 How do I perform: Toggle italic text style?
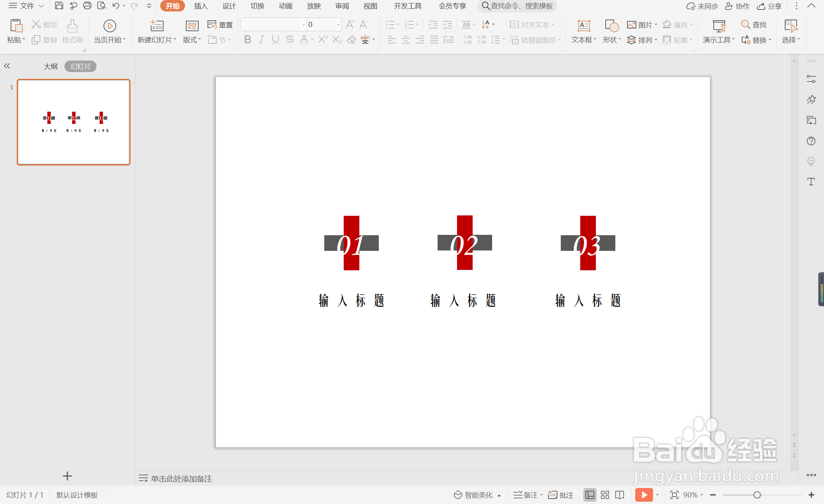tap(261, 40)
